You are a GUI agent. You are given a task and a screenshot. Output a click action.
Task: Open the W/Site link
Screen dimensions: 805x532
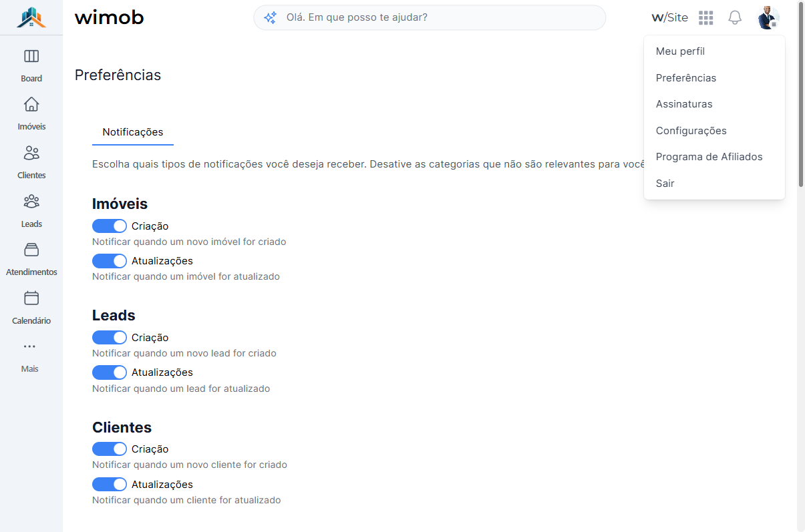669,18
